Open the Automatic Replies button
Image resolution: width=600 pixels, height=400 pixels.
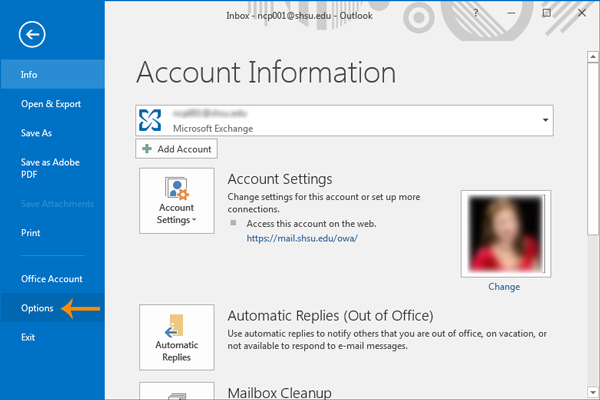point(177,337)
